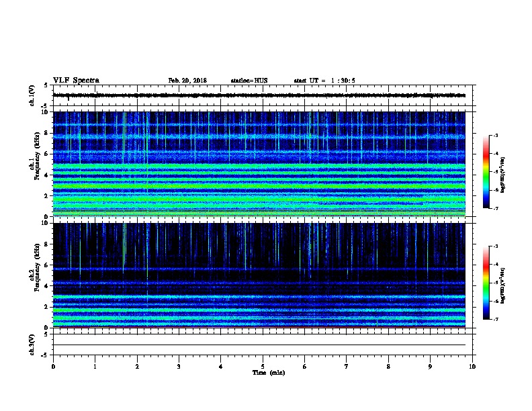
Task: Click the ch.2 frequency spectrogram panel
Action: (259, 275)
